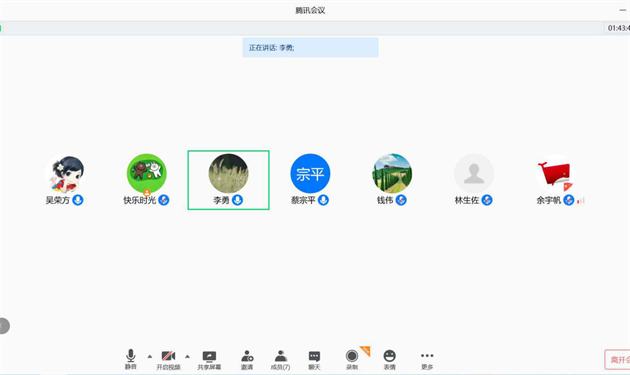Start recording with the 录制 icon
Viewport: 630px width, 375px height.
(x=352, y=359)
